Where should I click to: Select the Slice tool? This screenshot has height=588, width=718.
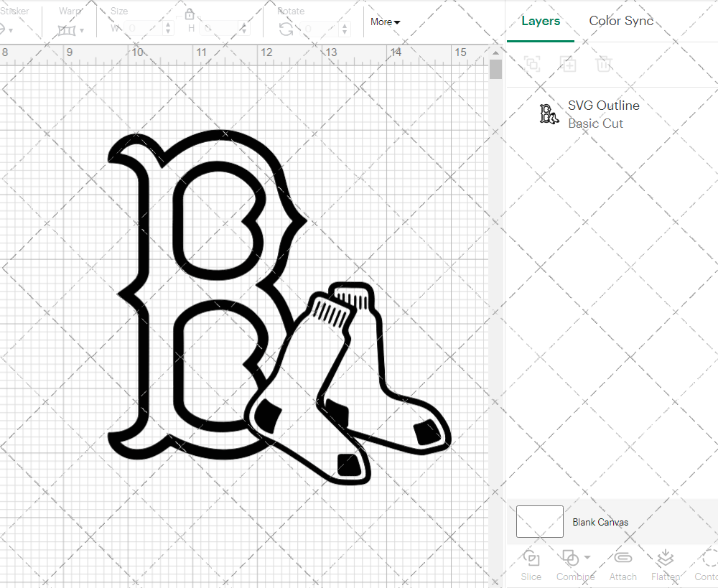531,566
